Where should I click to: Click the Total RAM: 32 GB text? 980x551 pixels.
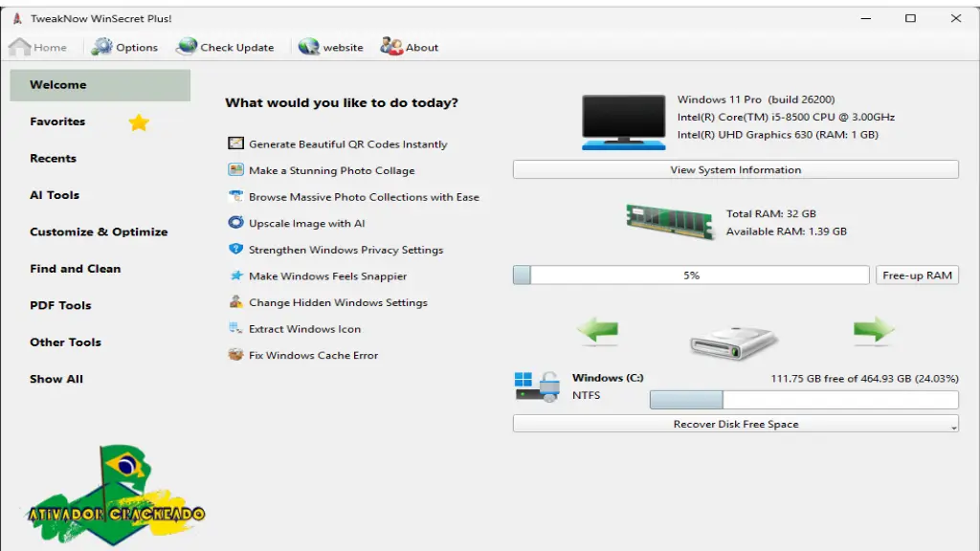coord(771,213)
